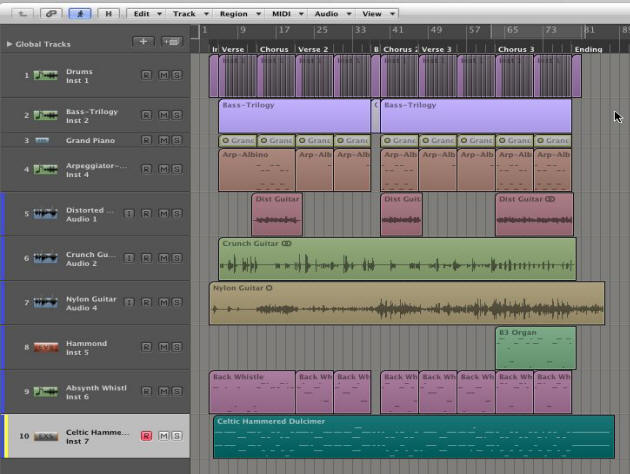The width and height of the screenshot is (630, 474).
Task: Select the last Dist Guitar region
Action: [534, 214]
